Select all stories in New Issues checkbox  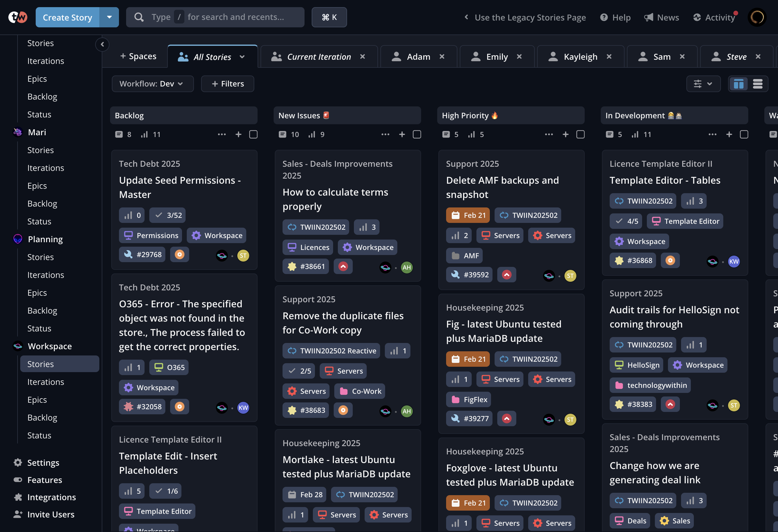(x=417, y=135)
